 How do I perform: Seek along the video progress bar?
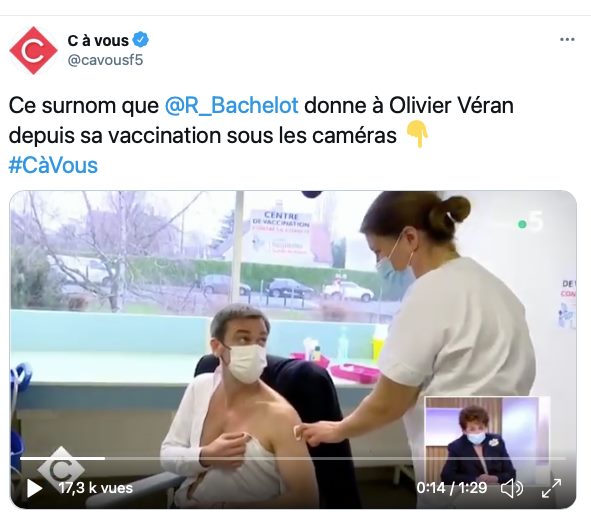tap(293, 458)
